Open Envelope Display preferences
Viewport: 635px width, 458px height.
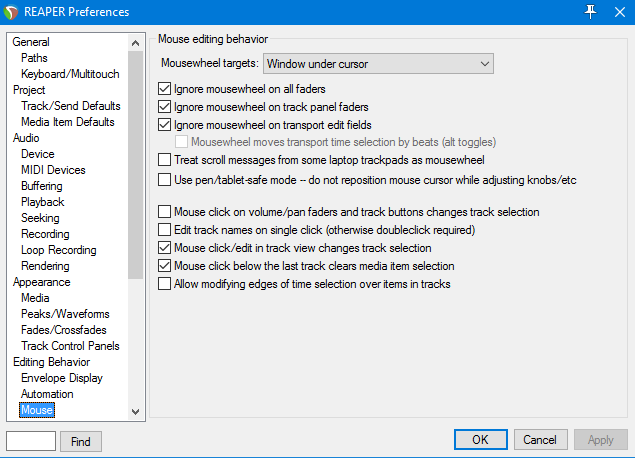click(61, 378)
